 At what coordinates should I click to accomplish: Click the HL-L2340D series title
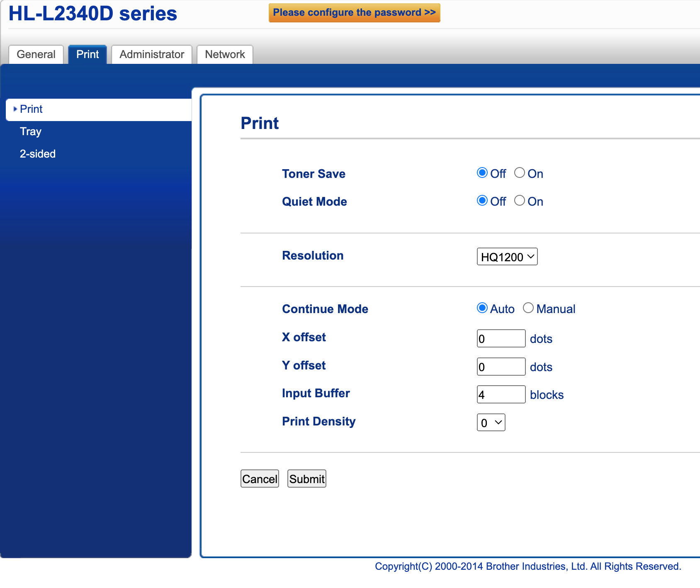pyautogui.click(x=93, y=13)
